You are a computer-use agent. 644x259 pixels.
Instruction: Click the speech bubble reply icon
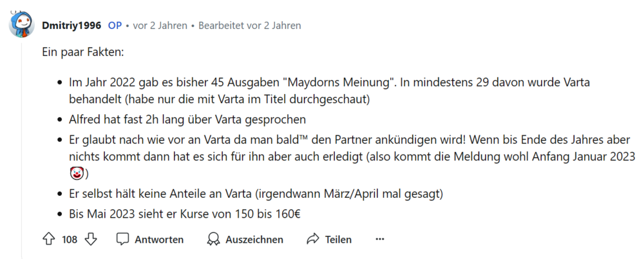point(122,240)
